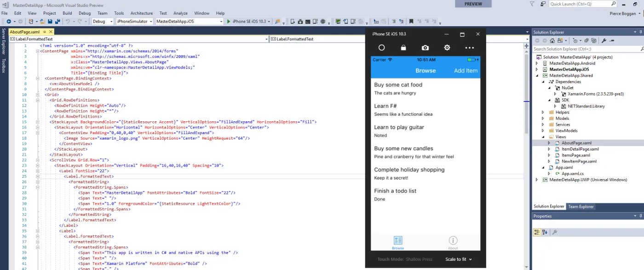Click the Redo toolbar icon
The height and width of the screenshot is (270, 644).
(80, 22)
